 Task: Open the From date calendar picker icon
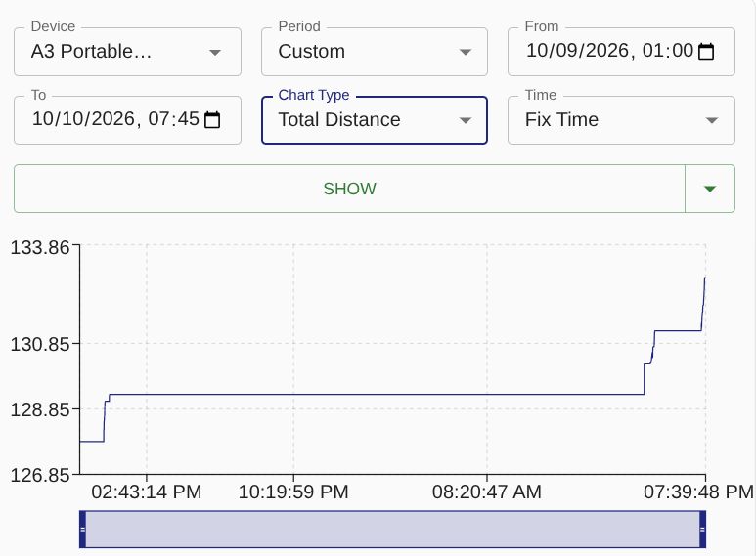point(706,51)
